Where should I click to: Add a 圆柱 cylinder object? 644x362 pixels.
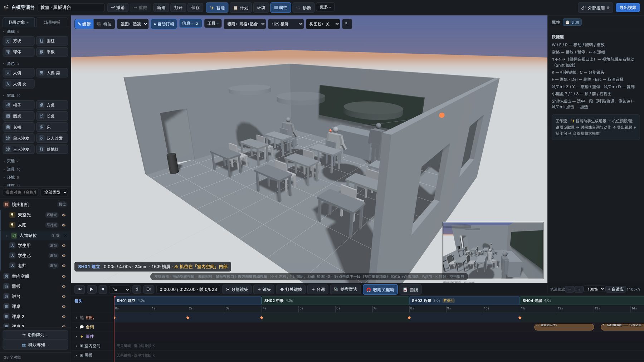click(x=52, y=41)
